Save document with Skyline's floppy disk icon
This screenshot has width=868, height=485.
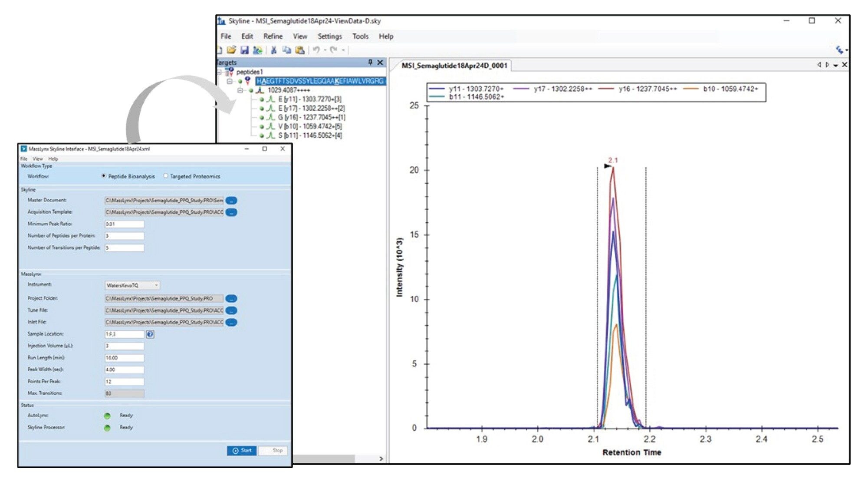coord(244,50)
